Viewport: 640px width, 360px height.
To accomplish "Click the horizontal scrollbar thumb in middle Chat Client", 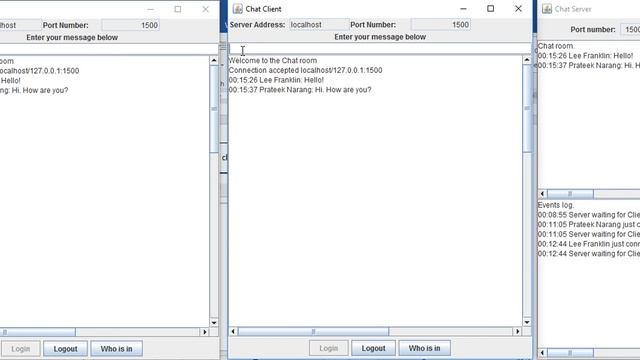I will (313, 331).
